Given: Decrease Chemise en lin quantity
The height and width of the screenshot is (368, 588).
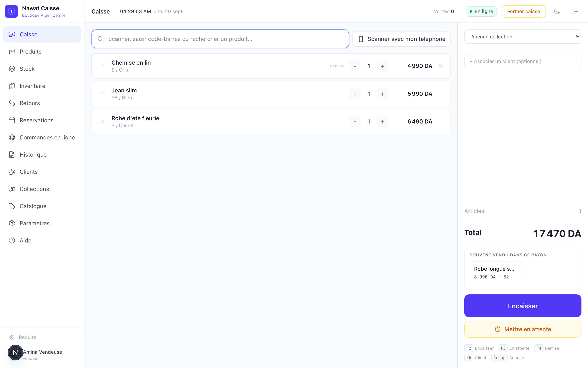Looking at the screenshot, I should [355, 66].
